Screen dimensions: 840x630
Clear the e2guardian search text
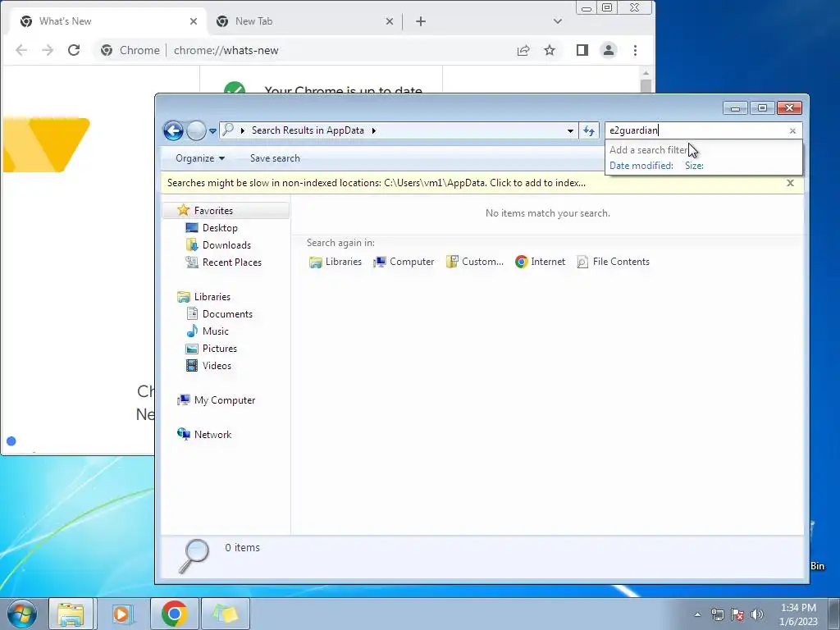tap(792, 130)
